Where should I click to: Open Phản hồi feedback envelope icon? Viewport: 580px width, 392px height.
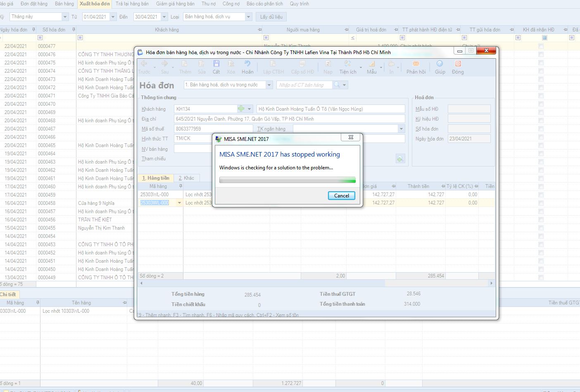416,64
